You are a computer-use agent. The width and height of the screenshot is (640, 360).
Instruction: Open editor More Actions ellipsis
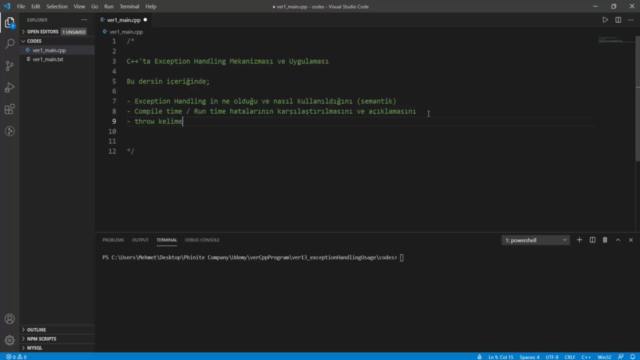(x=631, y=20)
